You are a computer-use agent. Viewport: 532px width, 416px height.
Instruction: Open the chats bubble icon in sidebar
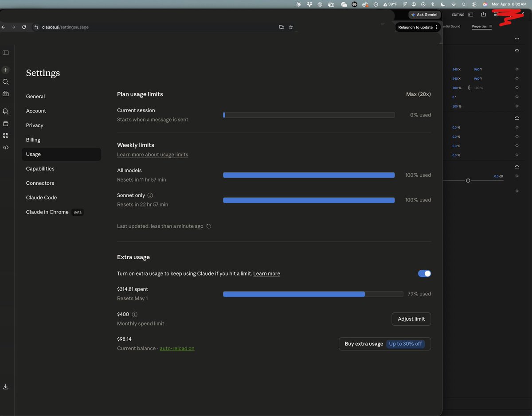5,111
